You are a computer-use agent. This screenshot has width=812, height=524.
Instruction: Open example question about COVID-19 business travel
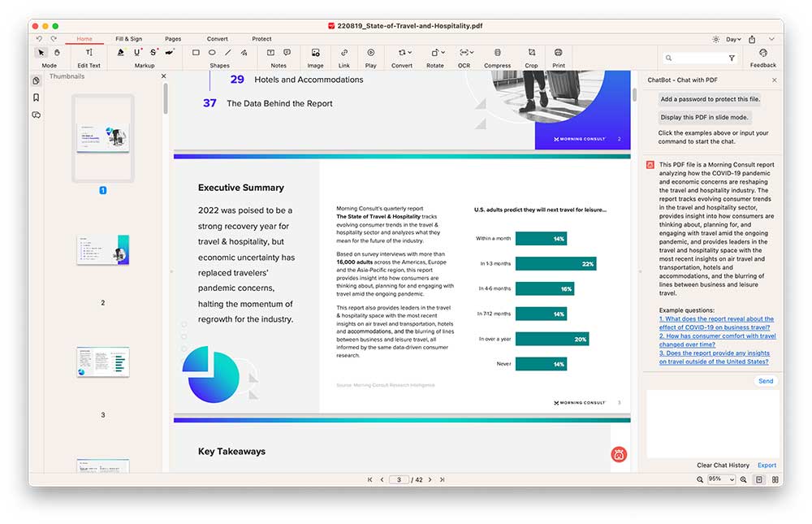pyautogui.click(x=716, y=323)
